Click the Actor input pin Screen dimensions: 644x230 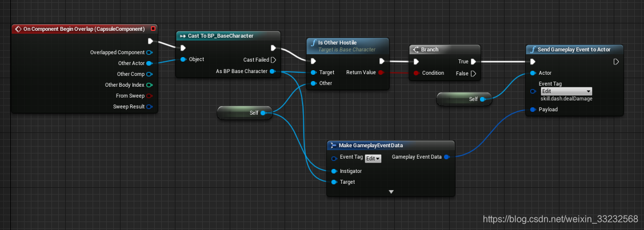533,73
